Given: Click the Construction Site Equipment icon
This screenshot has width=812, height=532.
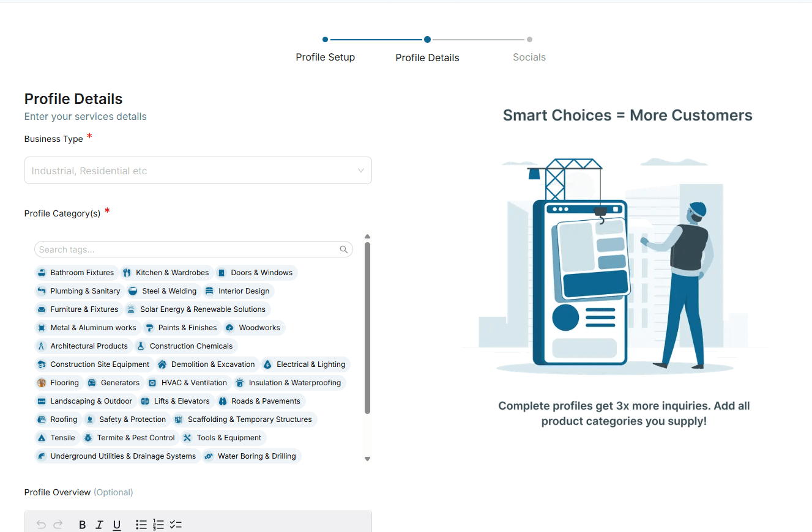Looking at the screenshot, I should click(x=42, y=364).
